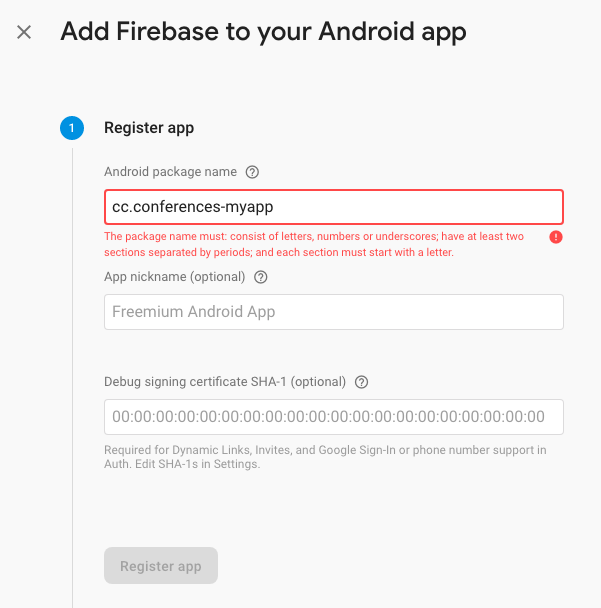Click the Debug signing certificate SHA-1 label

point(225,382)
